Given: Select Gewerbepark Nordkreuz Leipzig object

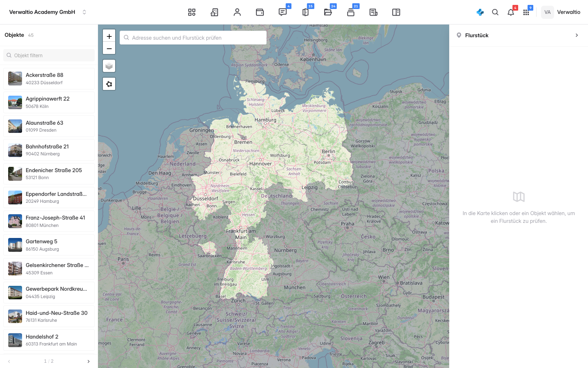Looking at the screenshot, I should click(x=49, y=292).
